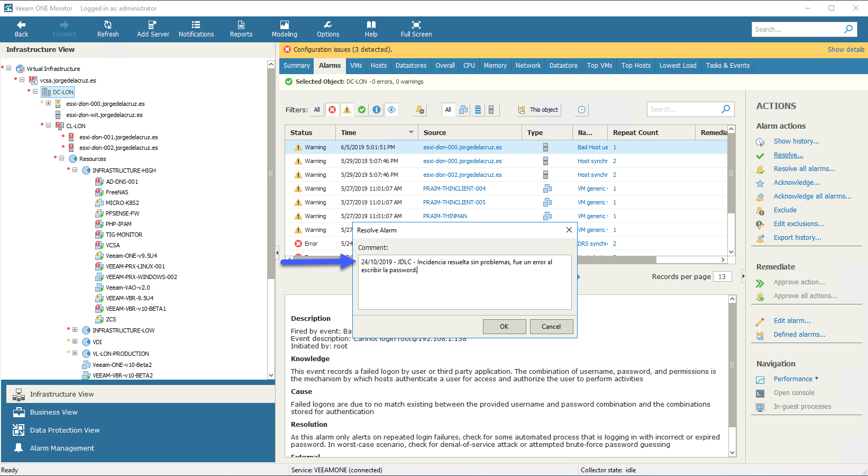Screen dimensions: 868x476
Task: Switch to VMs tab
Action: (x=356, y=66)
